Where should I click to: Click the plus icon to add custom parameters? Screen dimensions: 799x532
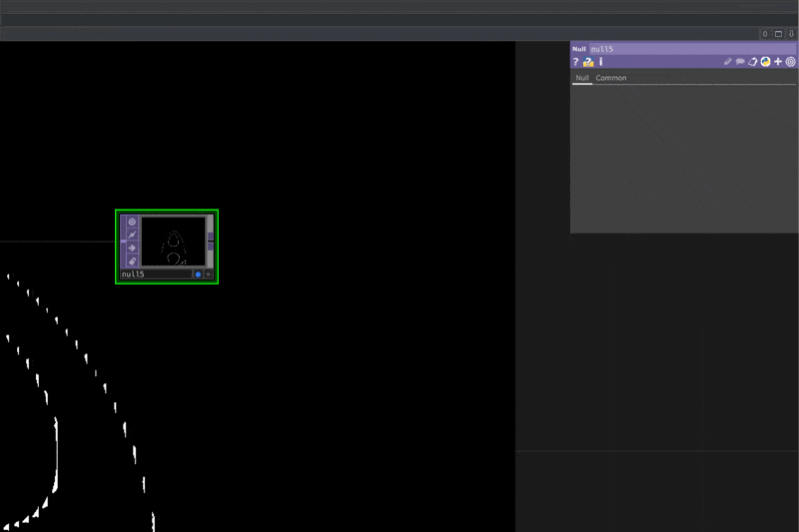778,62
